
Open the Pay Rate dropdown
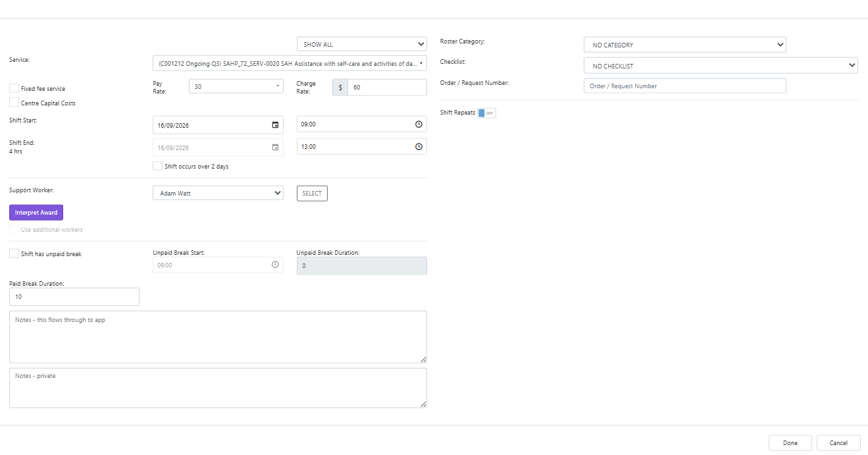pos(236,87)
